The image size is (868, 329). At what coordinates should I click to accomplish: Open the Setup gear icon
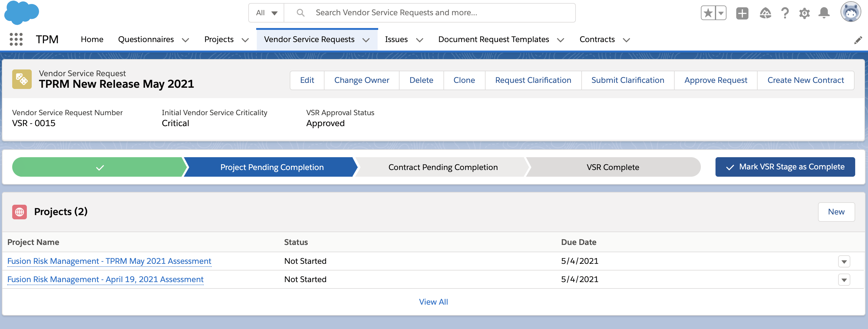804,13
